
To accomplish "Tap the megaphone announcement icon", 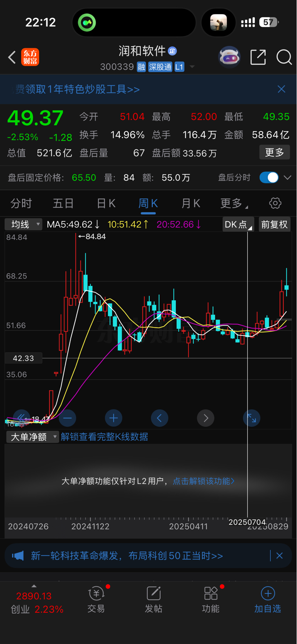I will pyautogui.click(x=18, y=556).
